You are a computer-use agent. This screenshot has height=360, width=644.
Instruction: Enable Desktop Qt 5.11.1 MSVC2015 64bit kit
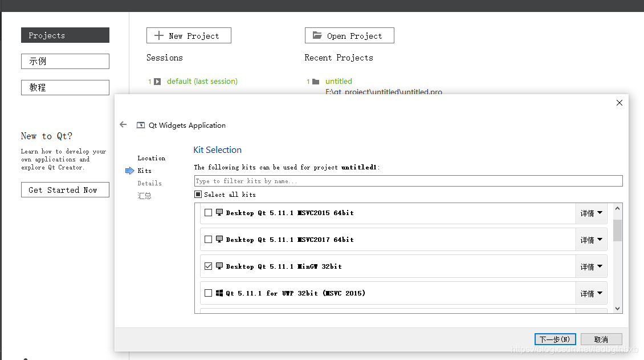coord(208,212)
